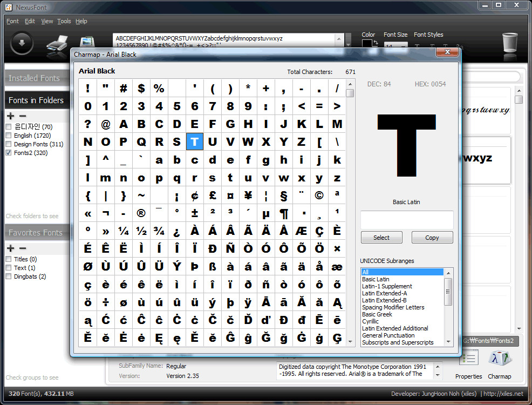Viewport: 532px width, 405px height.
Task: Add a folder with the plus icon under Fonts in Folders
Action: 10,116
